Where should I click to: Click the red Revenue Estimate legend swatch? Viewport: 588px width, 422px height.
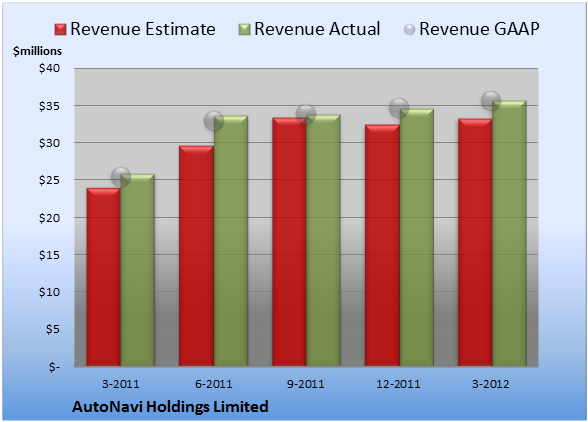tap(60, 30)
